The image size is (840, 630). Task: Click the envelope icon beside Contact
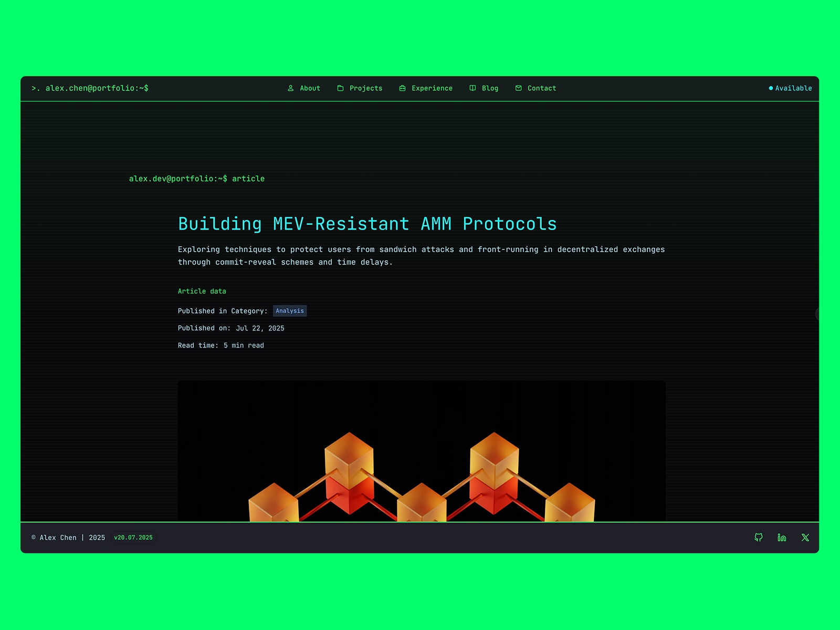coord(518,88)
